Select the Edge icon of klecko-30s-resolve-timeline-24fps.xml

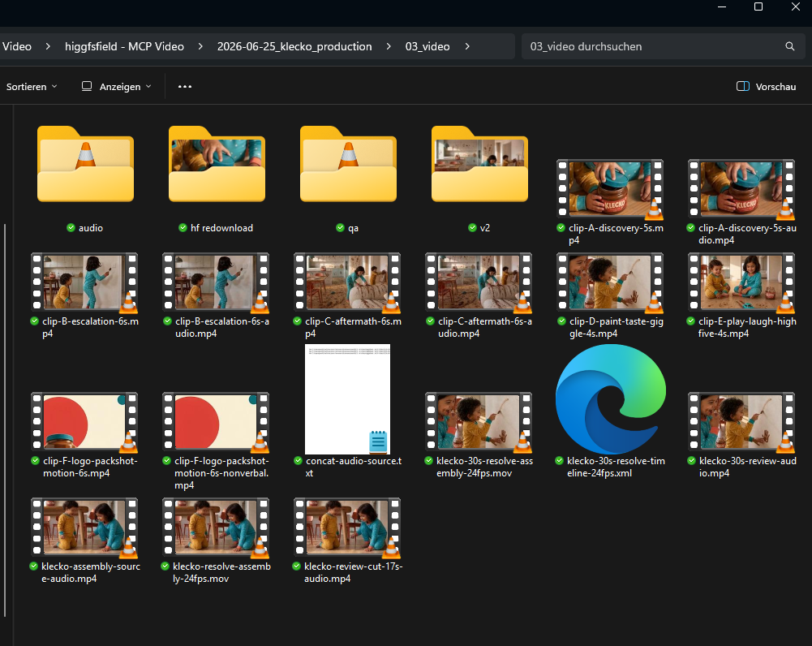pos(611,399)
